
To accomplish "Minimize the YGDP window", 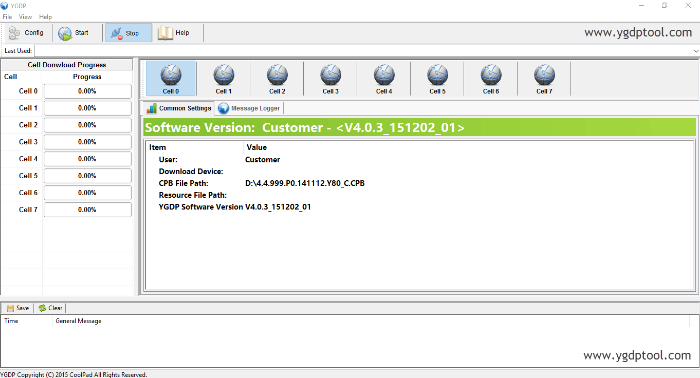I will [642, 5].
